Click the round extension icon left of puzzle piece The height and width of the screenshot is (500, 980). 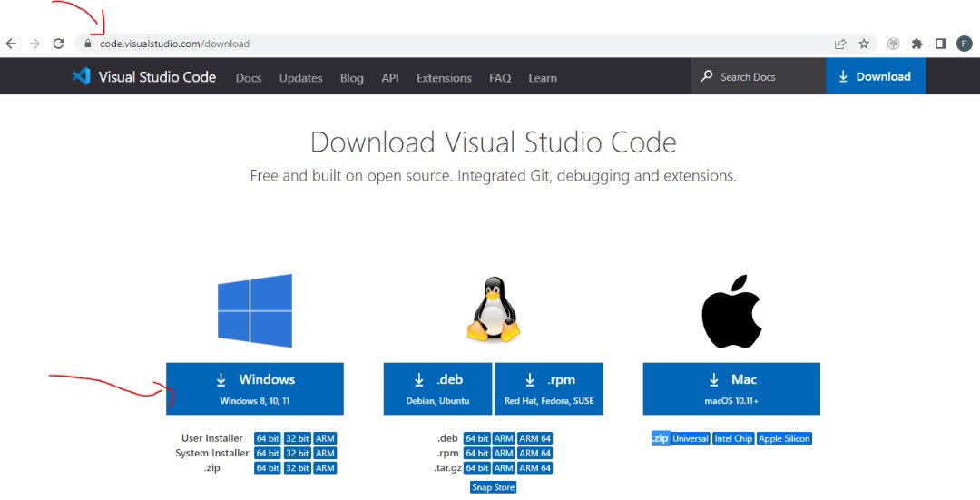click(x=893, y=44)
